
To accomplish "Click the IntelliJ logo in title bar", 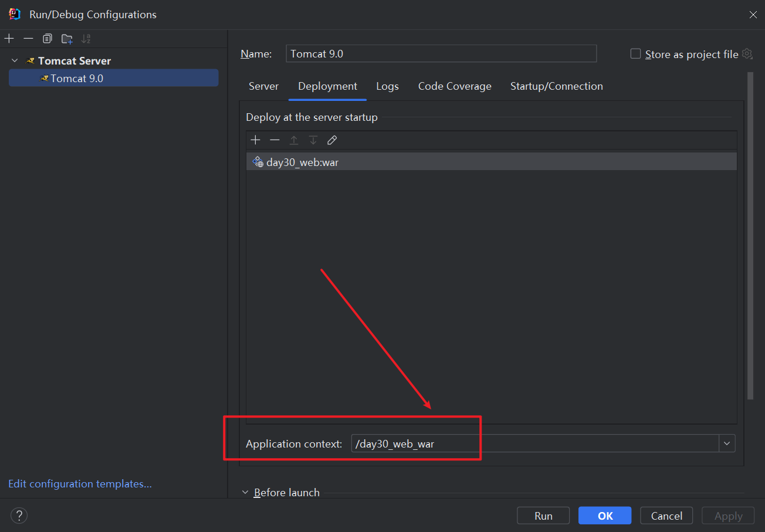I will 15,14.
